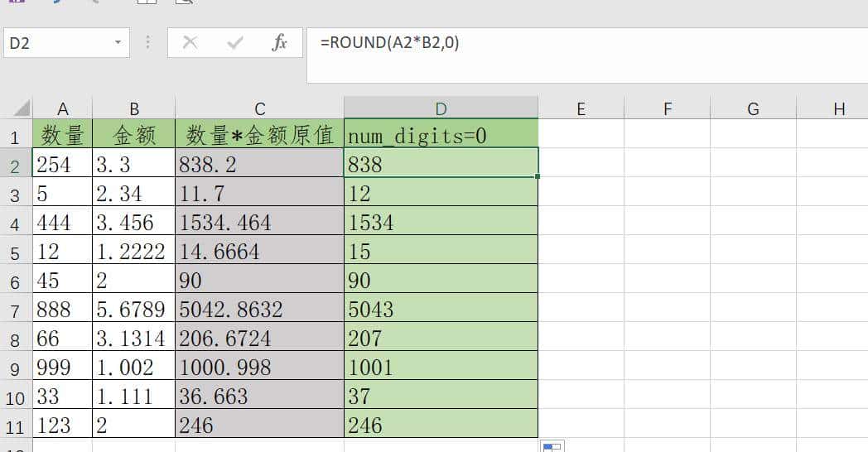Select cell containing 1001

pos(441,365)
